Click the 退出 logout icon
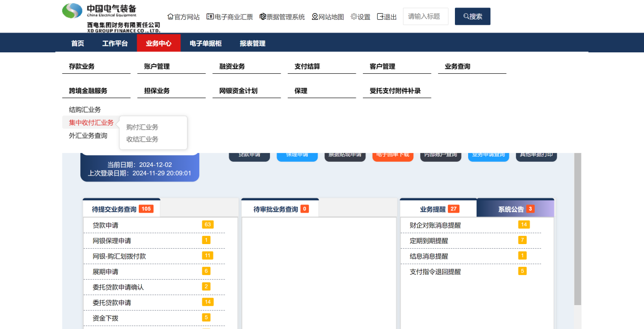This screenshot has width=644, height=329. (x=380, y=17)
